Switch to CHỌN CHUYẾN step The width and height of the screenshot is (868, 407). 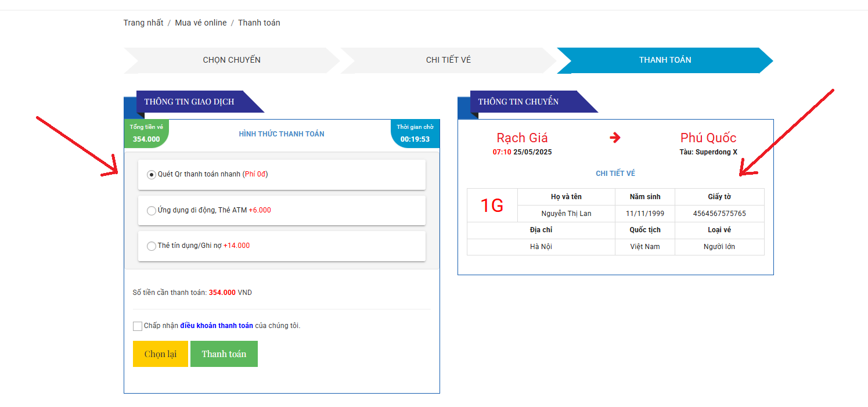tap(232, 60)
